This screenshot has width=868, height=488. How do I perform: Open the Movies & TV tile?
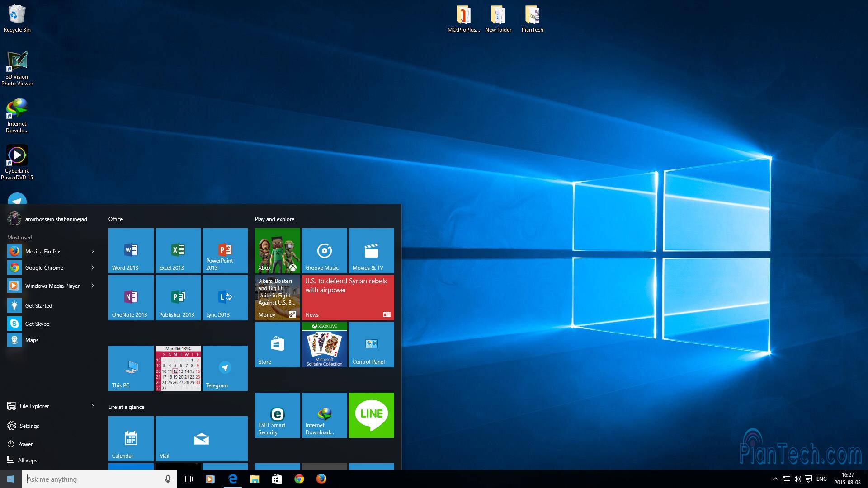372,251
